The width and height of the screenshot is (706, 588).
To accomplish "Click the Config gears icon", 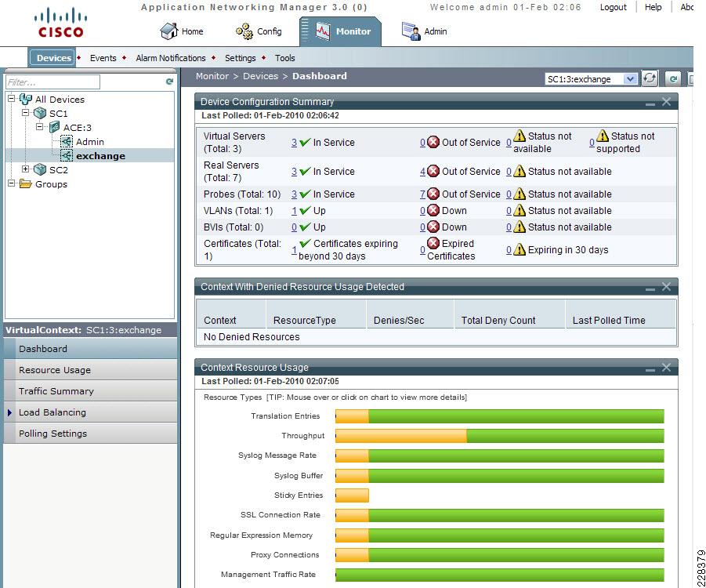I will (244, 31).
